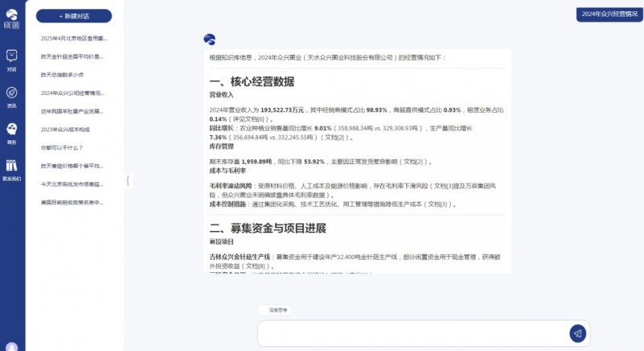Click the 募投项目 subheading

221,242
